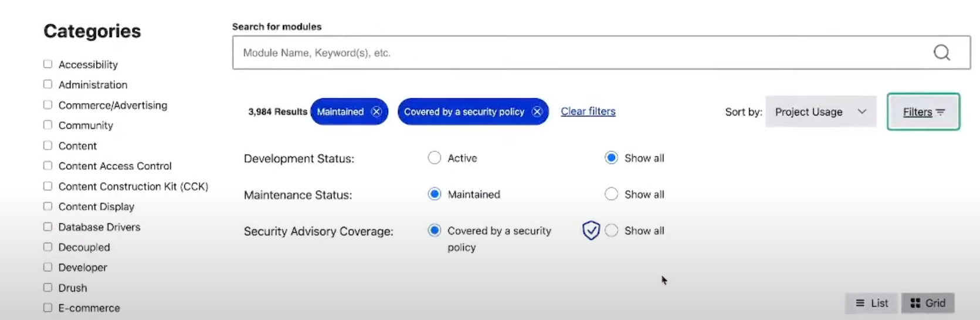Viewport: 980px width, 320px height.
Task: Check the Content category checkbox
Action: click(48, 145)
